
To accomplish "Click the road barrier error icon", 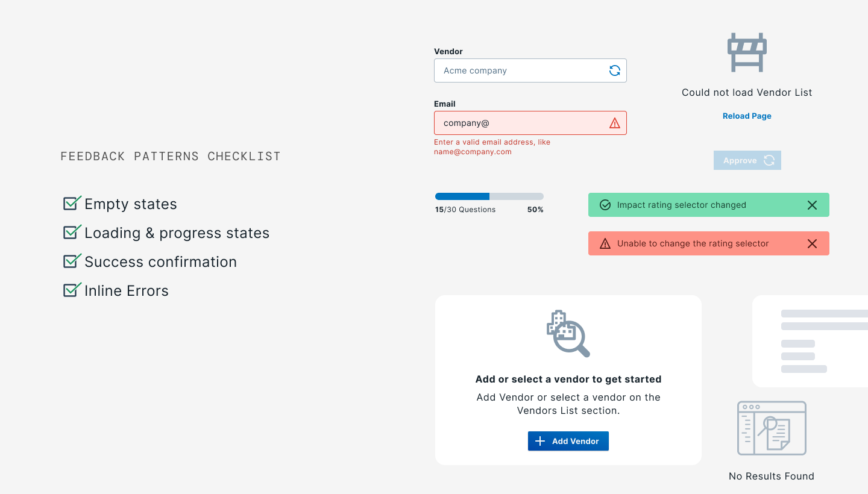I will (747, 52).
